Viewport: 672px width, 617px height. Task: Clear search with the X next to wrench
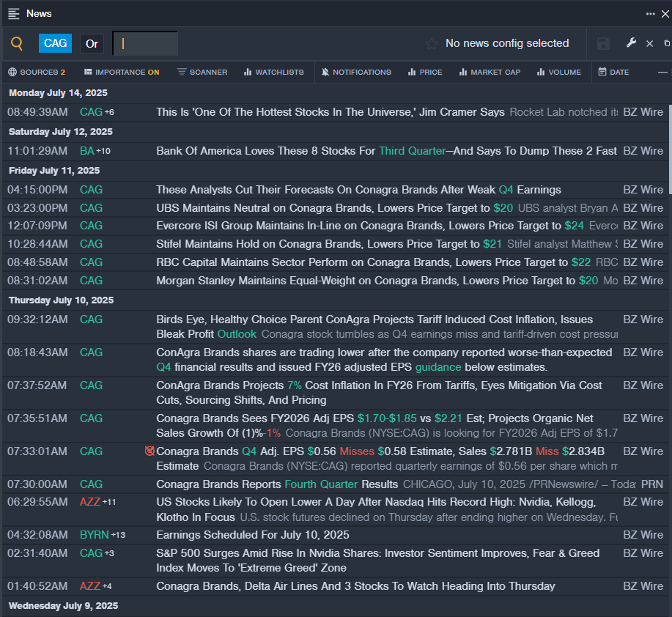click(650, 44)
